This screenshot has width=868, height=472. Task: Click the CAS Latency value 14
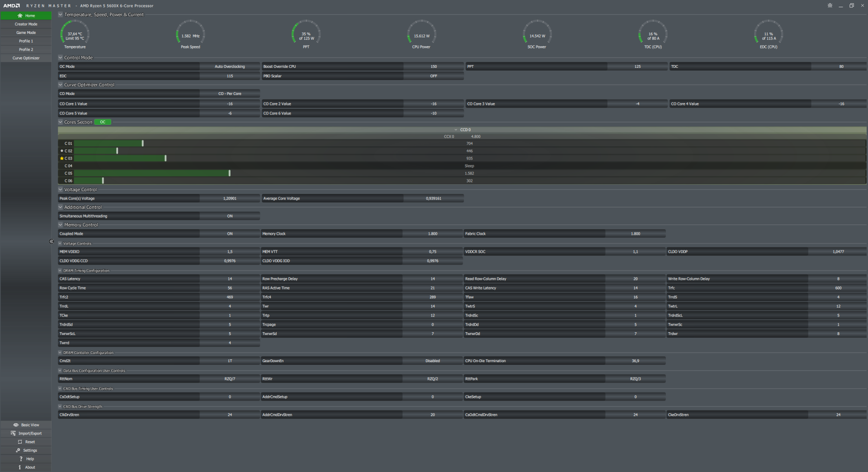tap(230, 279)
